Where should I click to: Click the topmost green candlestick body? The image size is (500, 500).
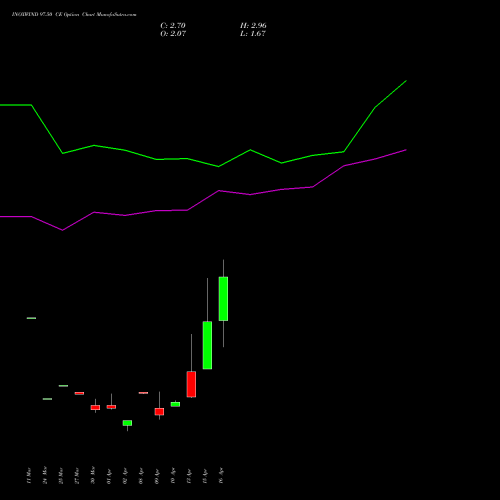coord(223,299)
